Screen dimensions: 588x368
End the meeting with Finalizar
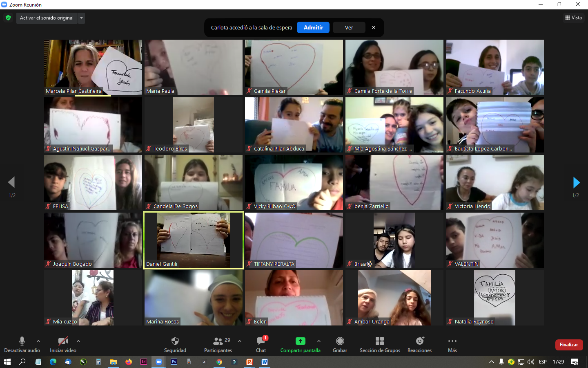569,345
